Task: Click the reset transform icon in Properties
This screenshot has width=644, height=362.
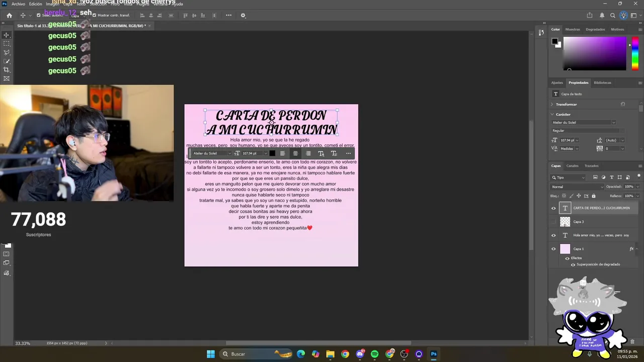Action: (623, 104)
